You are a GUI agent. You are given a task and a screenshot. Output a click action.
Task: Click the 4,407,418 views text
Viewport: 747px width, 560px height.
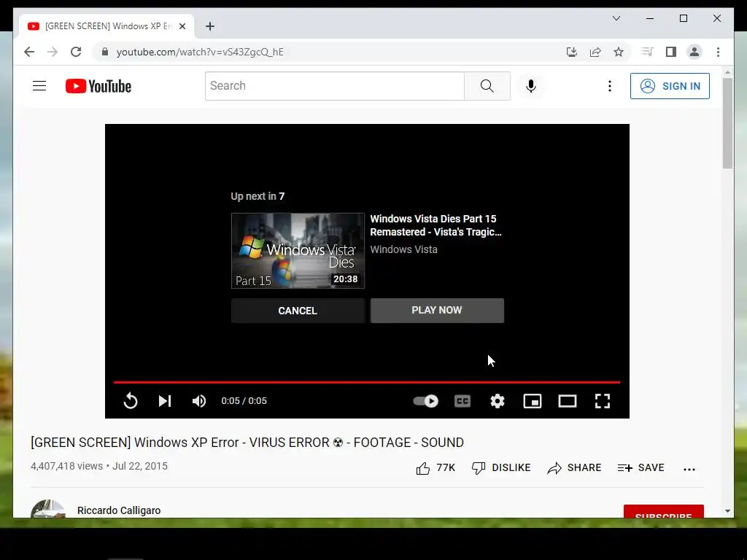point(66,466)
